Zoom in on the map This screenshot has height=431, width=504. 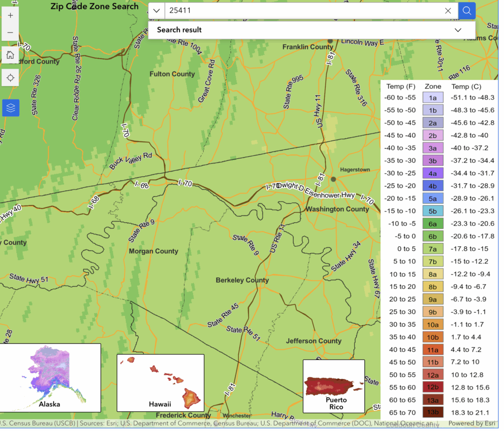(x=10, y=15)
